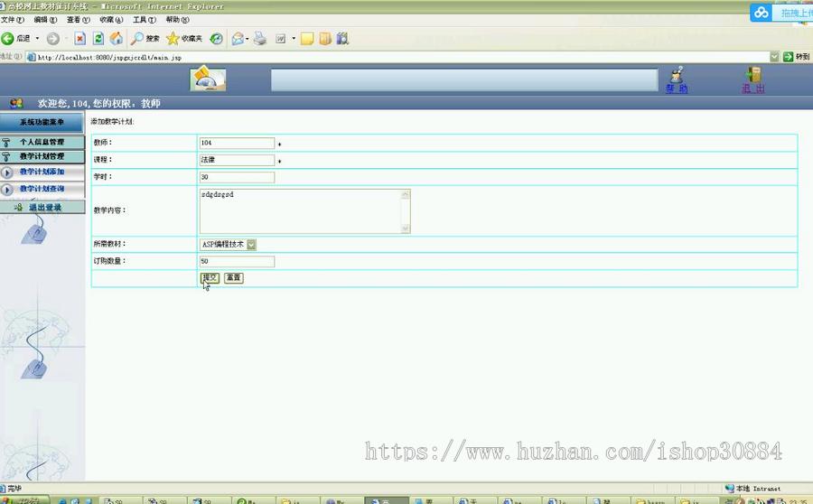Open the address bar dropdown arrow
Screen dimensions: 813x504
(774, 57)
